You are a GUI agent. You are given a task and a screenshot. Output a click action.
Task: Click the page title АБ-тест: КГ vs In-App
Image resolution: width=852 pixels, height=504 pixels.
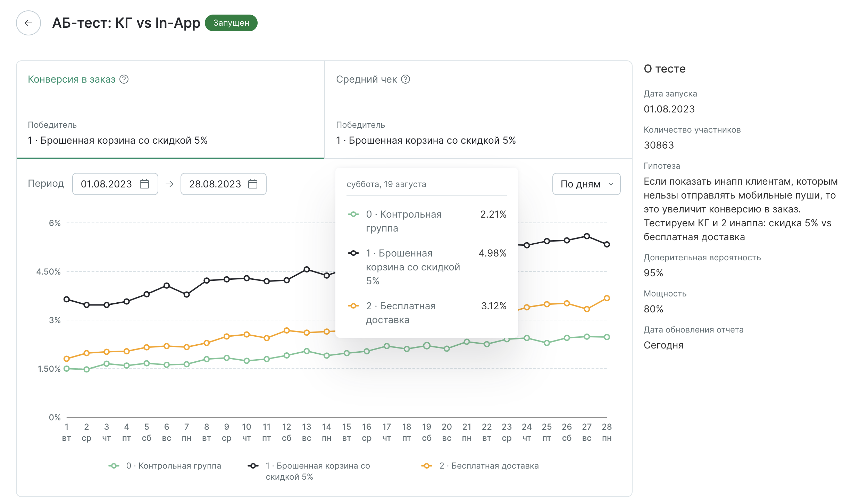(x=126, y=23)
